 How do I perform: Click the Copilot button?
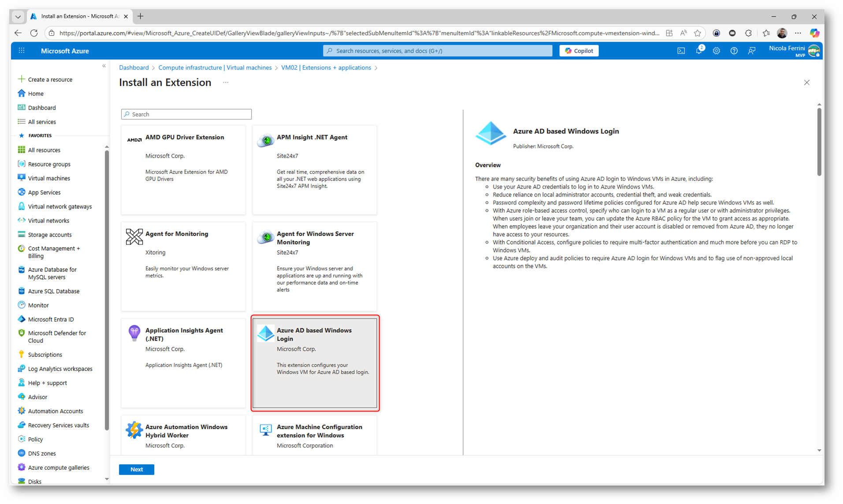579,51
